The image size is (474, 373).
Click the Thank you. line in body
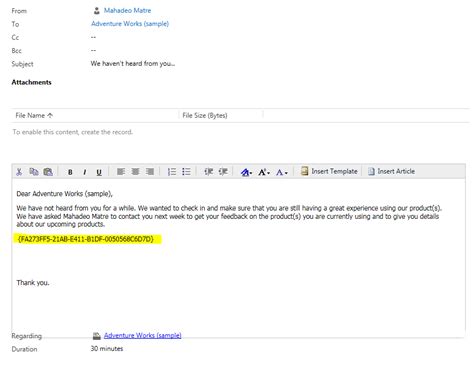coord(33,283)
